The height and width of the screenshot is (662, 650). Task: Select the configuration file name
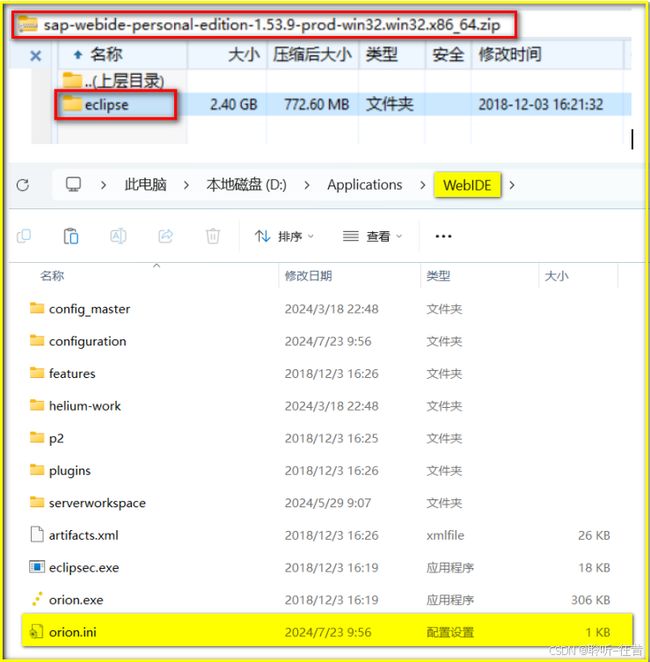[87, 341]
